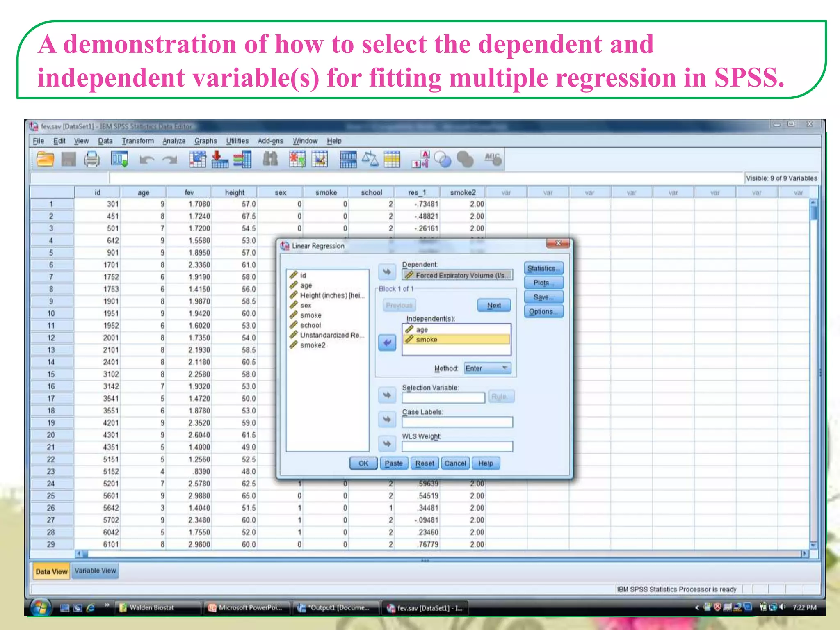Click the Variables info icon
The height and width of the screenshot is (630, 840).
pos(242,160)
